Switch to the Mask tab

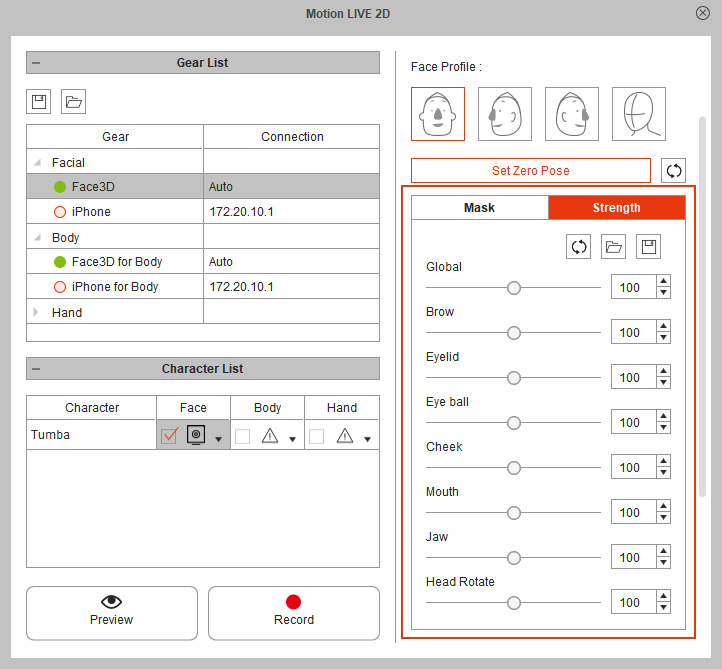(x=479, y=208)
